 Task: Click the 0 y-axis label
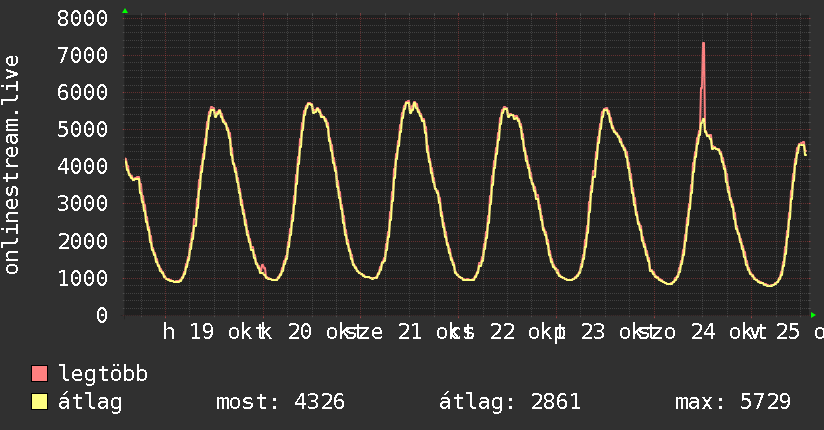click(102, 315)
